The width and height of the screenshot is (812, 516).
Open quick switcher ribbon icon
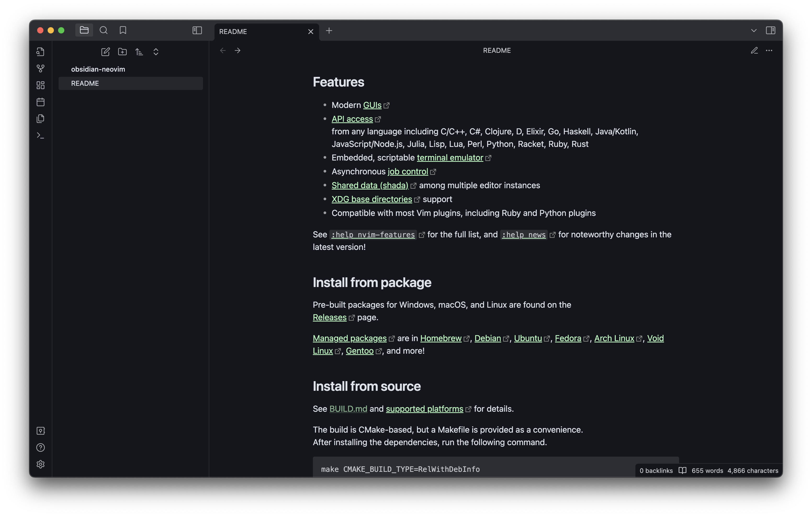coord(41,51)
